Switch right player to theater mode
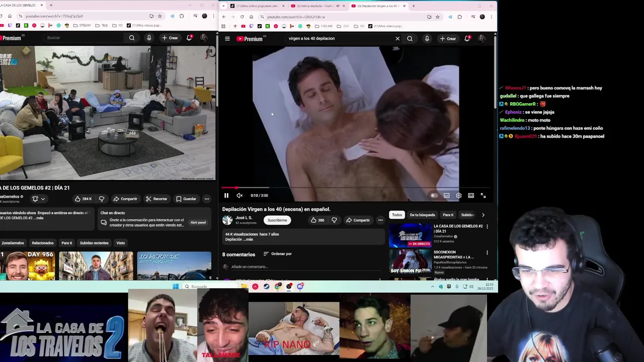Image resolution: width=644 pixels, height=362 pixels. pyautogui.click(x=471, y=196)
